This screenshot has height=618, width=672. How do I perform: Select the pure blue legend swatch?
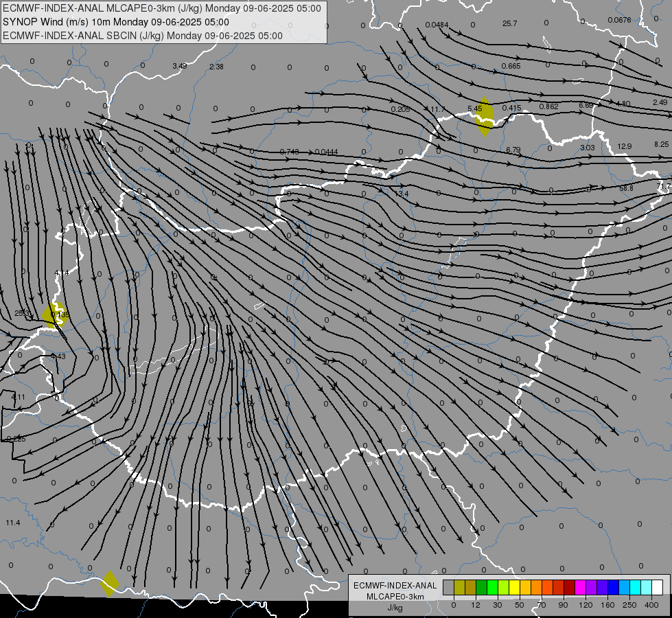click(x=614, y=587)
